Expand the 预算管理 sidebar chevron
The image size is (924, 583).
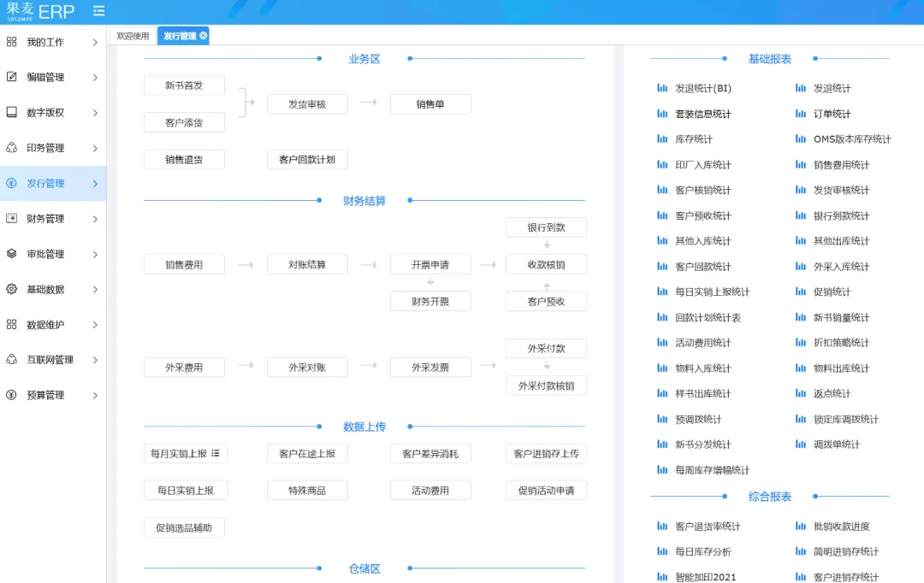[x=95, y=396]
